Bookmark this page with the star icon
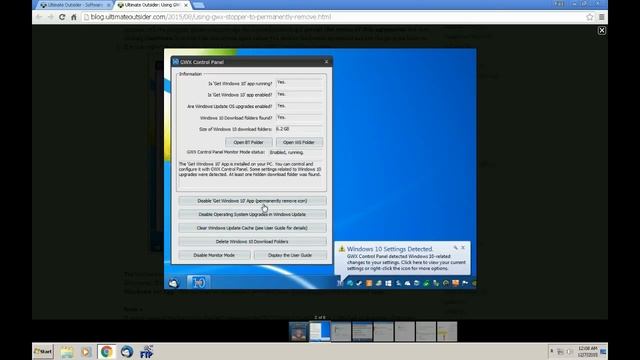 coord(589,17)
